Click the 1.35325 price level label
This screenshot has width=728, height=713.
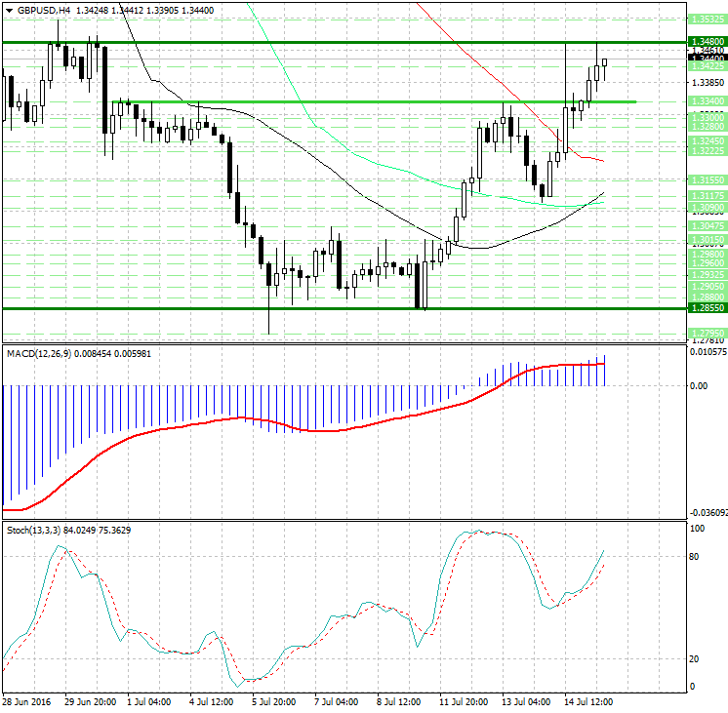(708, 20)
